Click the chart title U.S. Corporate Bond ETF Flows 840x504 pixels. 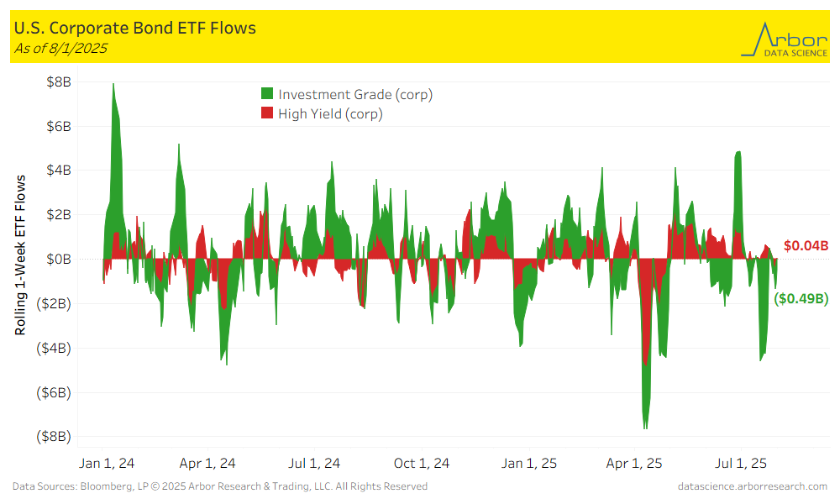[135, 29]
